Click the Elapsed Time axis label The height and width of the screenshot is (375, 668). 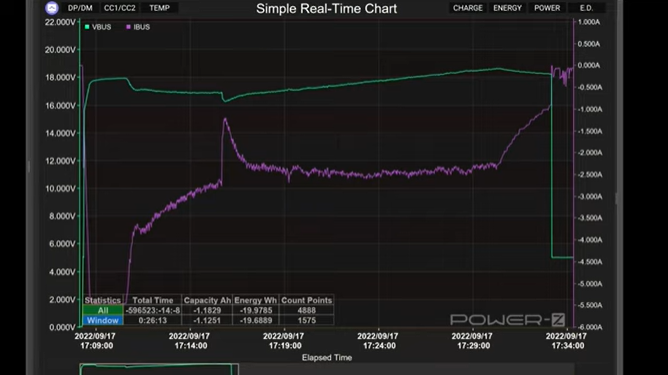click(327, 358)
